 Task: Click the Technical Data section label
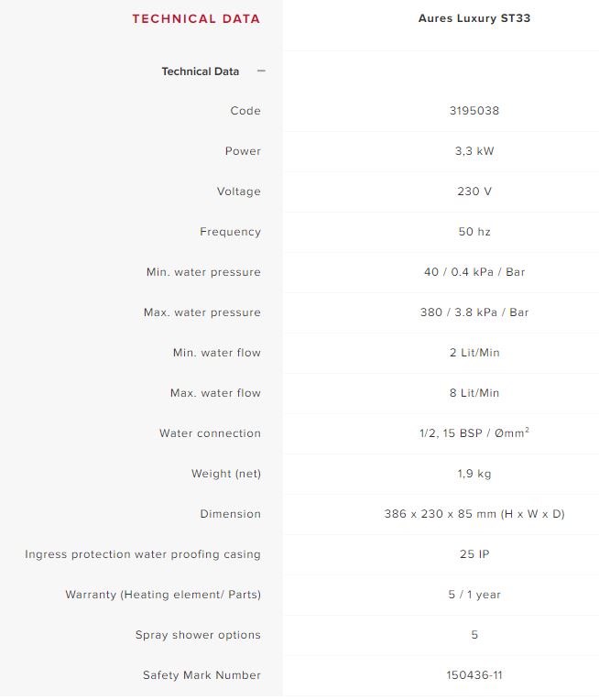point(200,71)
